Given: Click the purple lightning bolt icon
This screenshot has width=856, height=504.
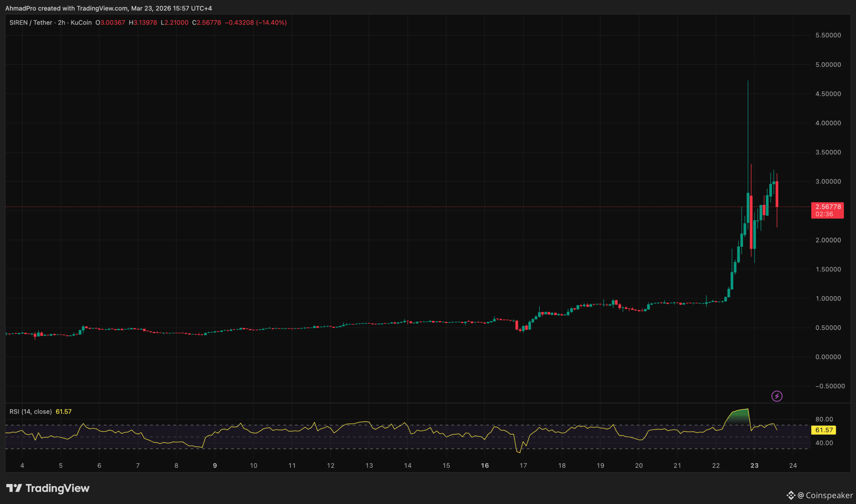Looking at the screenshot, I should (x=776, y=396).
